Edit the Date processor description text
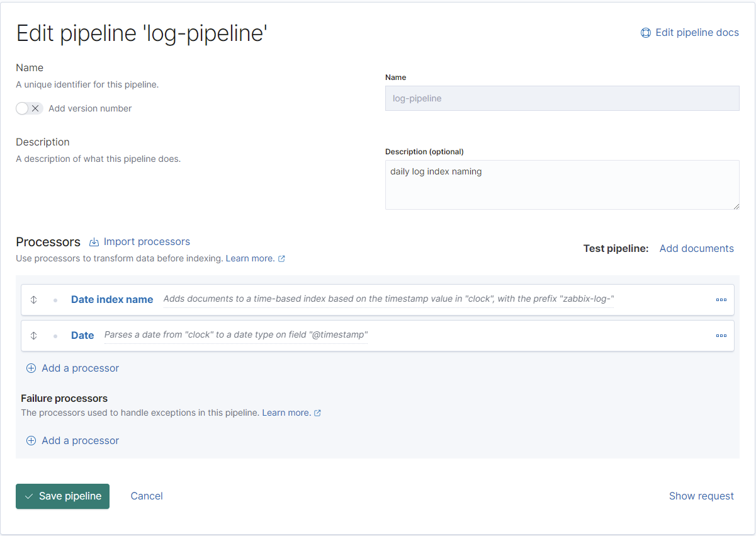Image resolution: width=756 pixels, height=536 pixels. pyautogui.click(x=235, y=335)
